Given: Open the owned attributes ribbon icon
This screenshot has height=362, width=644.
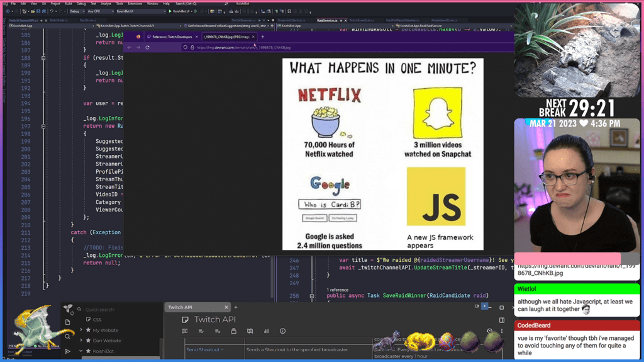Looking at the screenshot, I should pos(201,331).
